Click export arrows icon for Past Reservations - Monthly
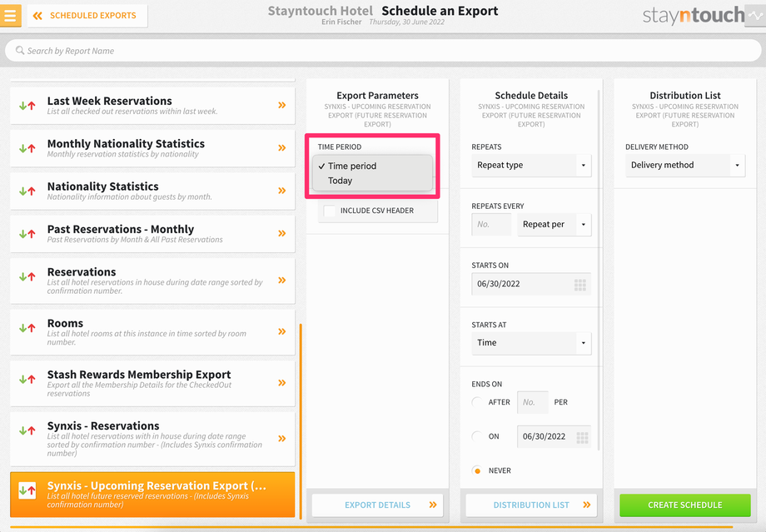This screenshot has height=532, width=766. pyautogui.click(x=27, y=234)
